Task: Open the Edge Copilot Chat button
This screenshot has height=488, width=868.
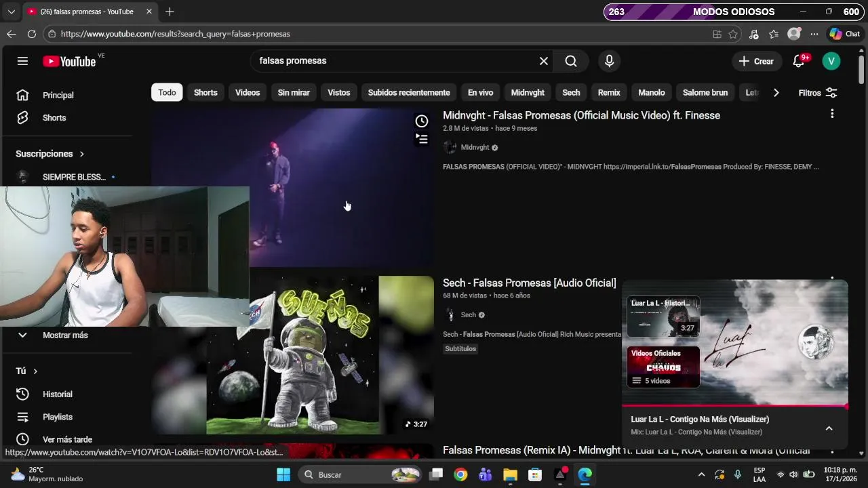Action: [845, 34]
